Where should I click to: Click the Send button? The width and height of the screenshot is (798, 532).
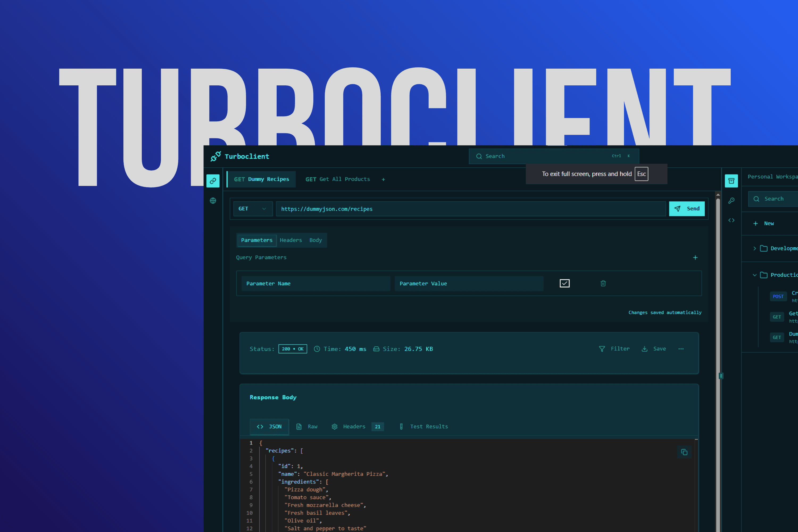(687, 209)
